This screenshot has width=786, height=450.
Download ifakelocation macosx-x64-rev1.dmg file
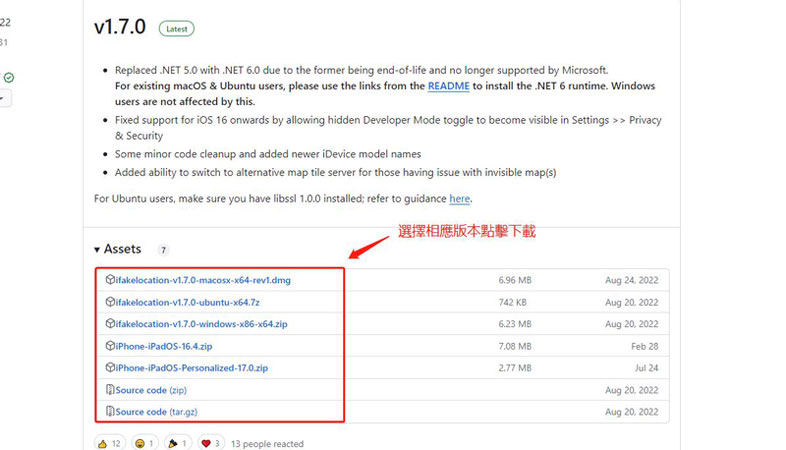pos(203,280)
